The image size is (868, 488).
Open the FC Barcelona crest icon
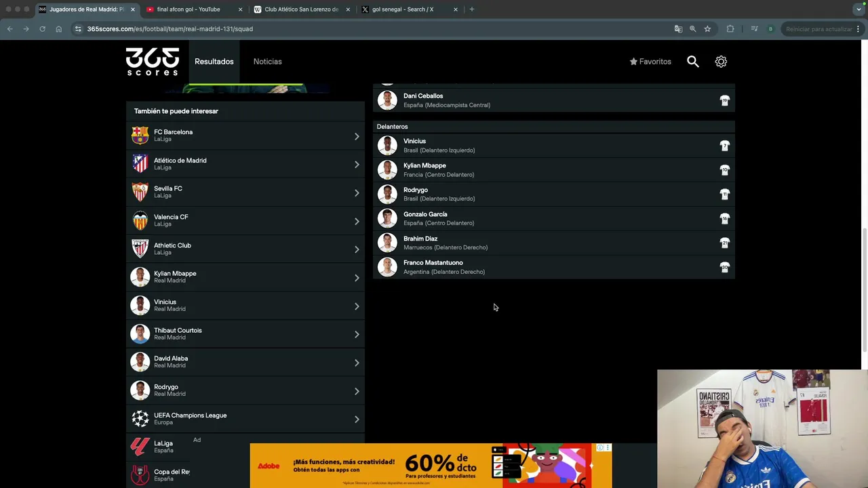click(140, 136)
